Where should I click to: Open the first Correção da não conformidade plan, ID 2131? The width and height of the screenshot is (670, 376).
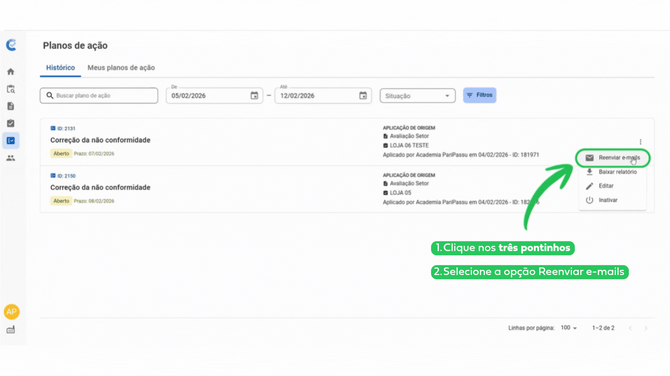point(100,140)
